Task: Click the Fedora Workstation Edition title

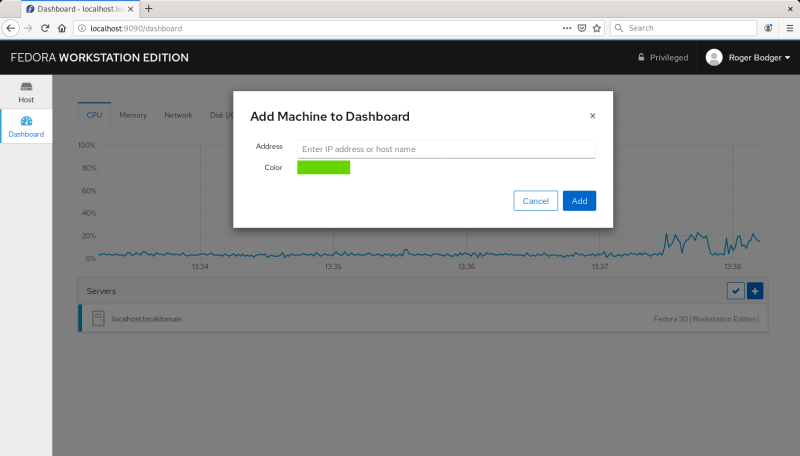Action: [x=99, y=58]
